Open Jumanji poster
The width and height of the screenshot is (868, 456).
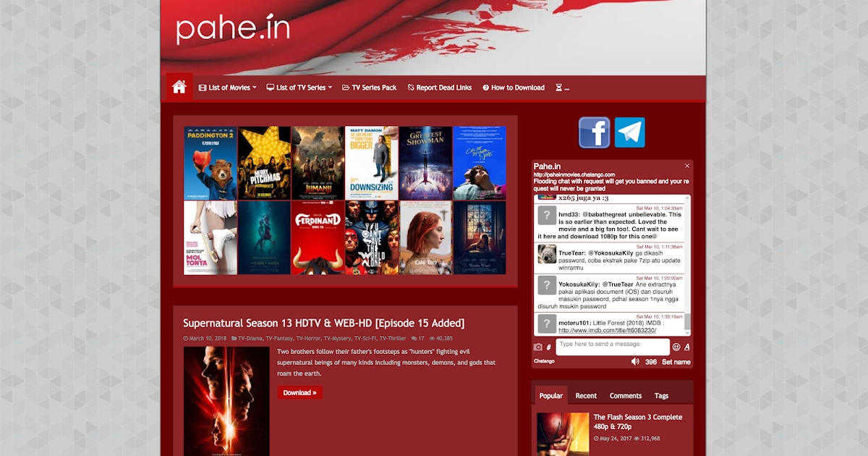pos(318,164)
